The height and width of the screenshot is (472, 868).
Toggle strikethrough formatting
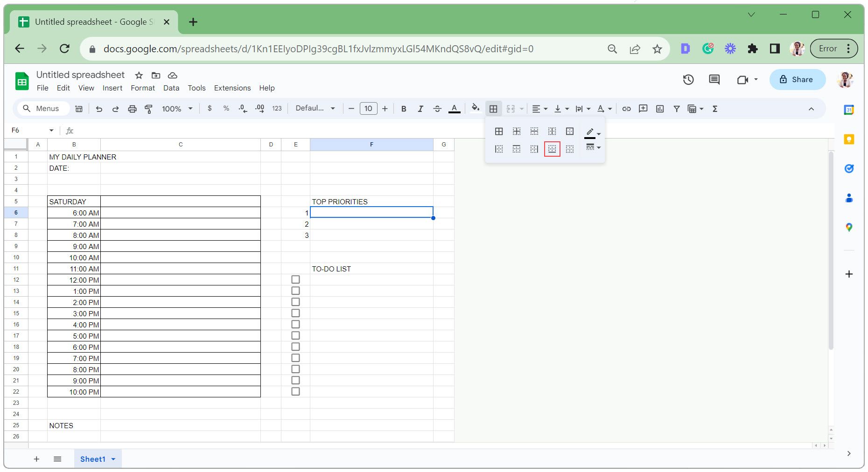click(437, 109)
